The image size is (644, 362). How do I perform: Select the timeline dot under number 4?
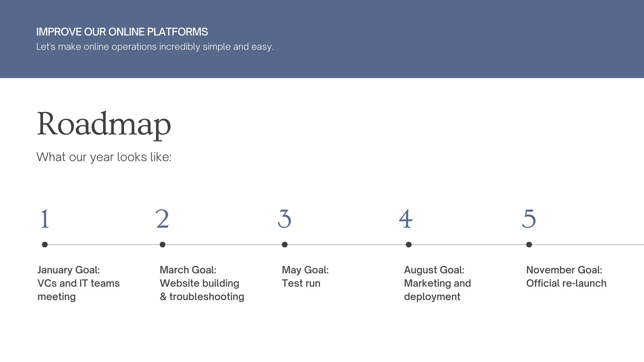point(409,245)
